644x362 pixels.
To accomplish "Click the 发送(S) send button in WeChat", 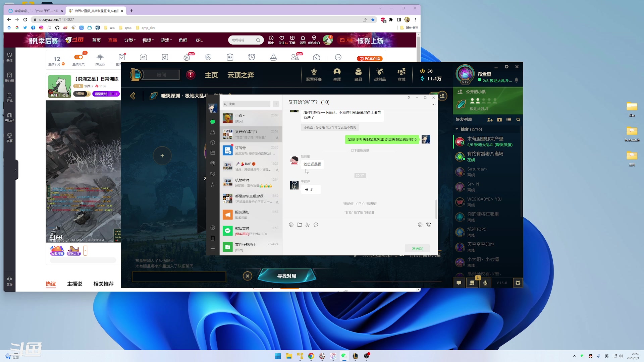I will [x=417, y=248].
